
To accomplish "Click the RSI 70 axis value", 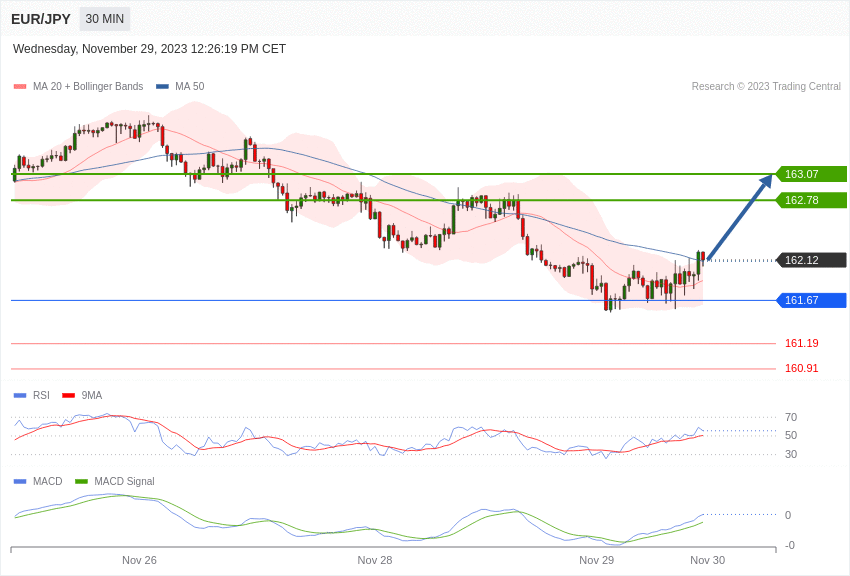I will click(x=791, y=417).
